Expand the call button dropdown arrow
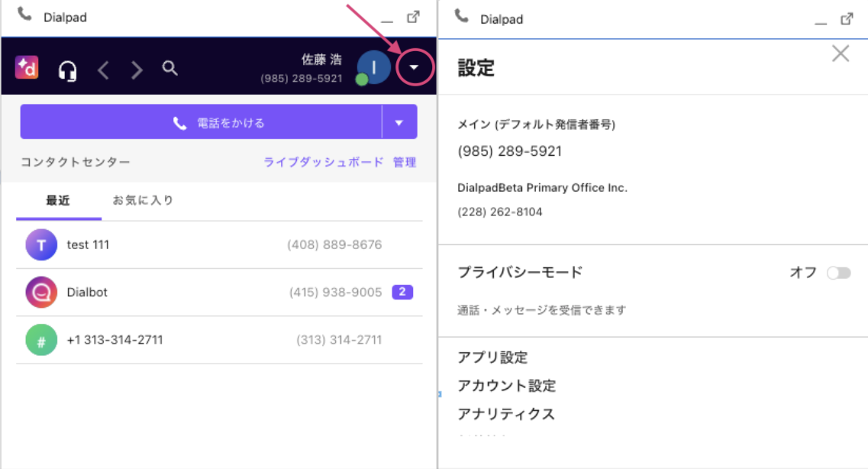Viewport: 868px width, 469px height. 399,122
